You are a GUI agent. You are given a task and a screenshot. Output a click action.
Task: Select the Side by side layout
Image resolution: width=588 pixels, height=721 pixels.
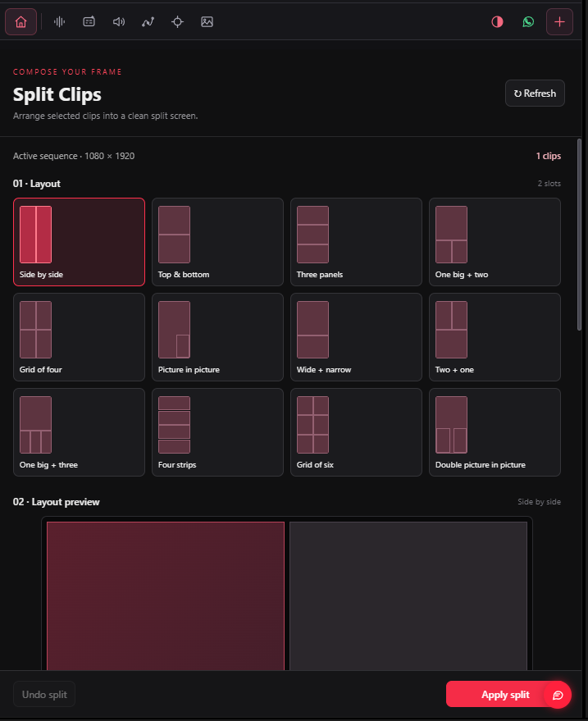point(79,242)
